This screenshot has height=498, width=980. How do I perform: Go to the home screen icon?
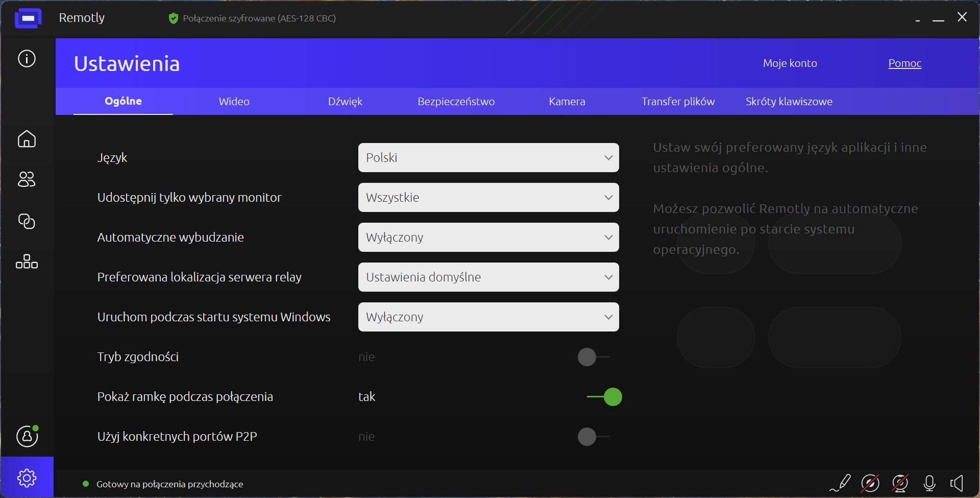[x=27, y=139]
